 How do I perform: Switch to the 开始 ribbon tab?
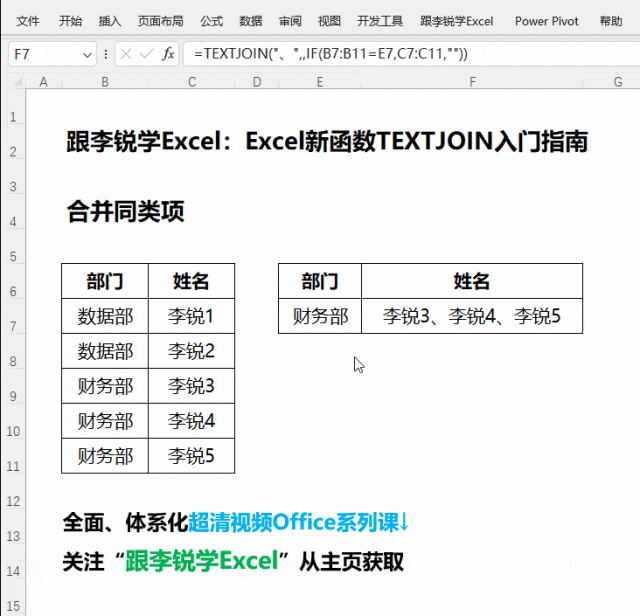[x=70, y=21]
